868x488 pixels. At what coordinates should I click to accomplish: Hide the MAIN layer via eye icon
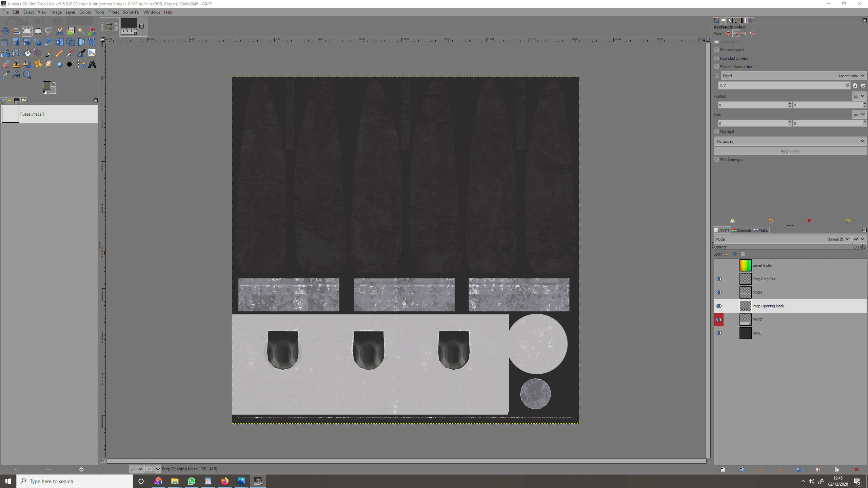pos(719,292)
